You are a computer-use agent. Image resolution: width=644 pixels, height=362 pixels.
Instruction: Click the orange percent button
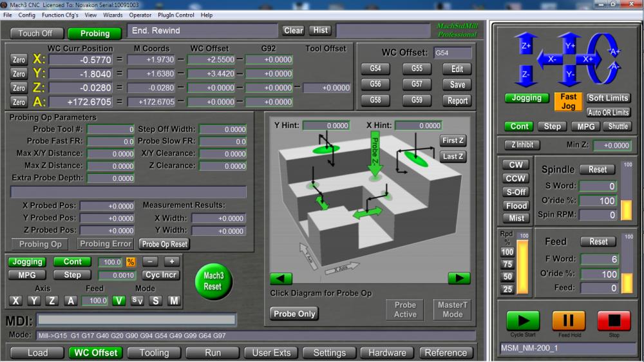point(131,262)
